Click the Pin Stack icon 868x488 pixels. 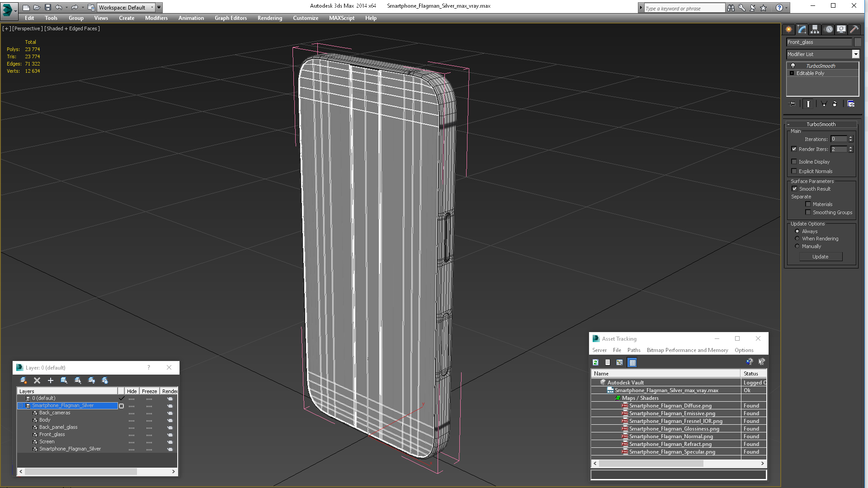pos(793,104)
